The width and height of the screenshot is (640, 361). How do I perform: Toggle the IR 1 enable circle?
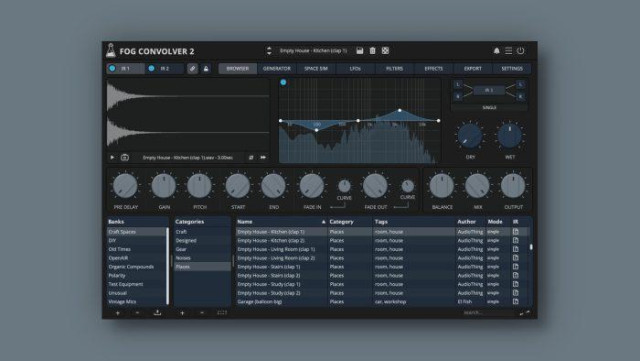pyautogui.click(x=112, y=68)
